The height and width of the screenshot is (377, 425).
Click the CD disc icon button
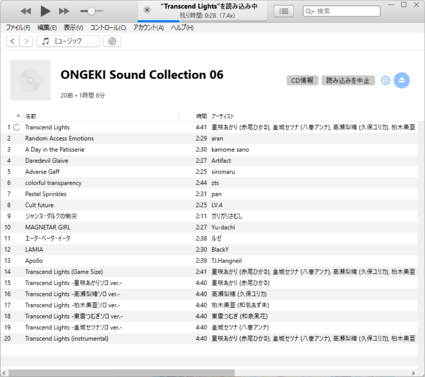pyautogui.click(x=112, y=41)
